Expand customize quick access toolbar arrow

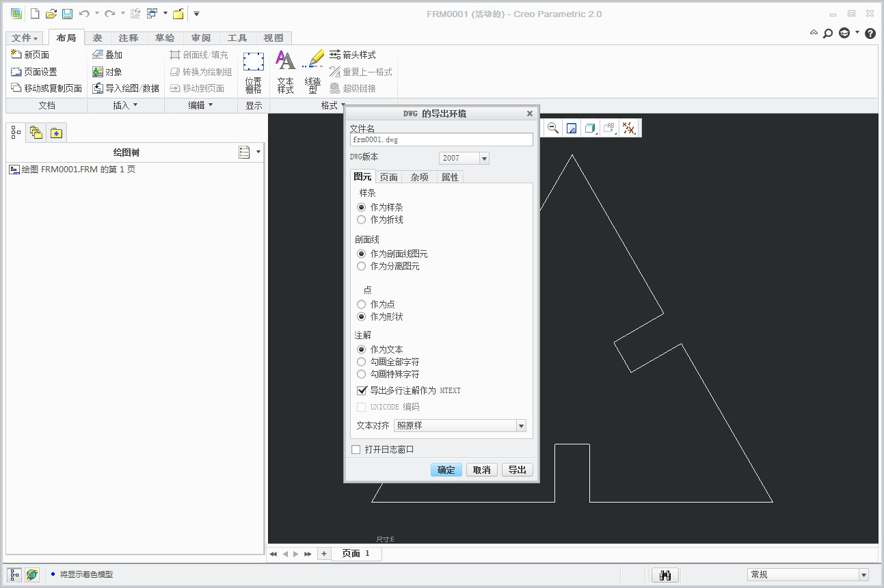pos(196,14)
